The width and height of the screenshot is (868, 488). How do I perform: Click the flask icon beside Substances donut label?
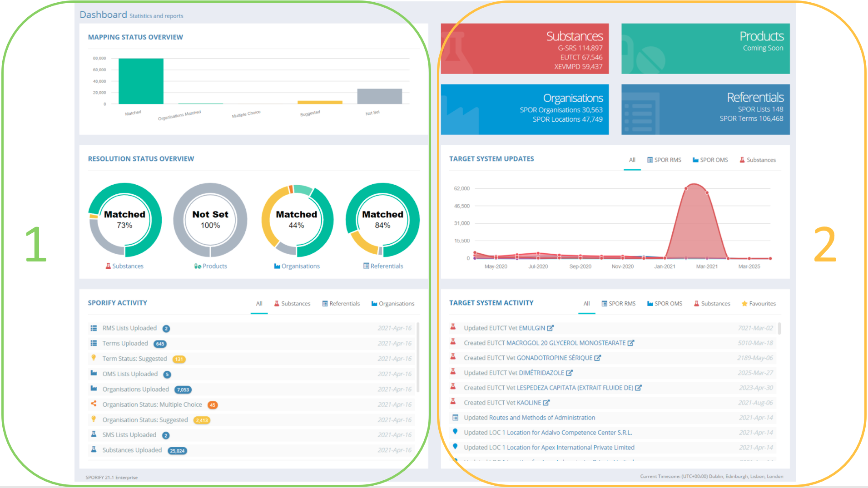coord(108,266)
